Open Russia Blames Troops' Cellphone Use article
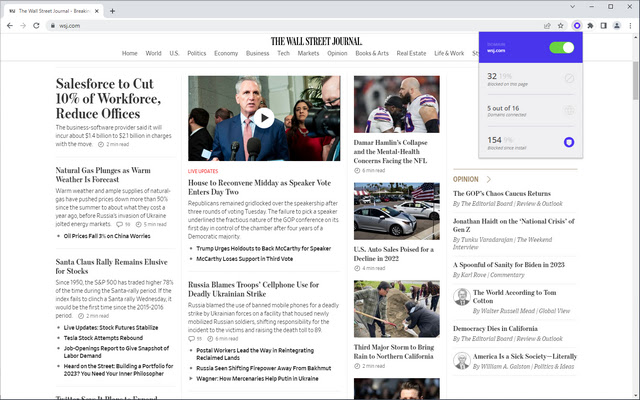 [253, 289]
